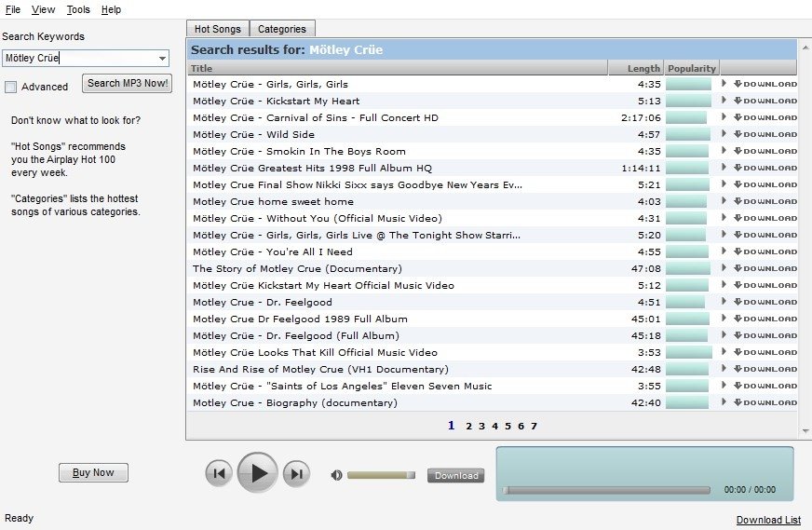Sort results by Length column header

pyautogui.click(x=636, y=68)
